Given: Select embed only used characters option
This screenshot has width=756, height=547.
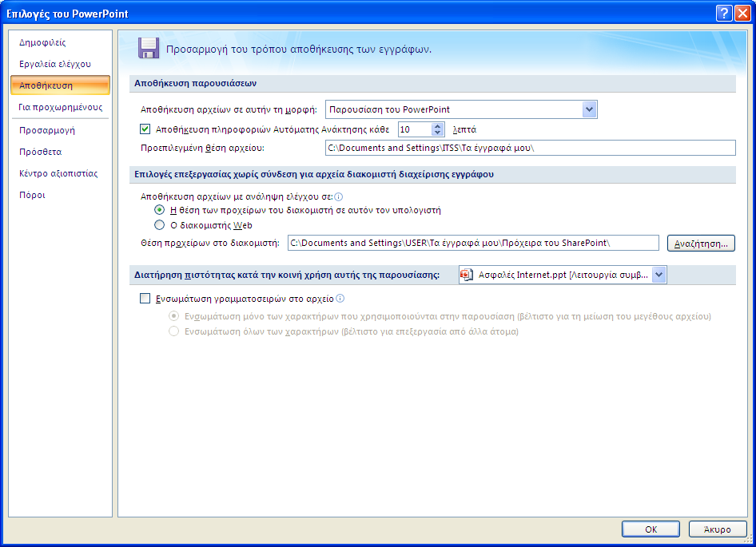Looking at the screenshot, I should [173, 316].
